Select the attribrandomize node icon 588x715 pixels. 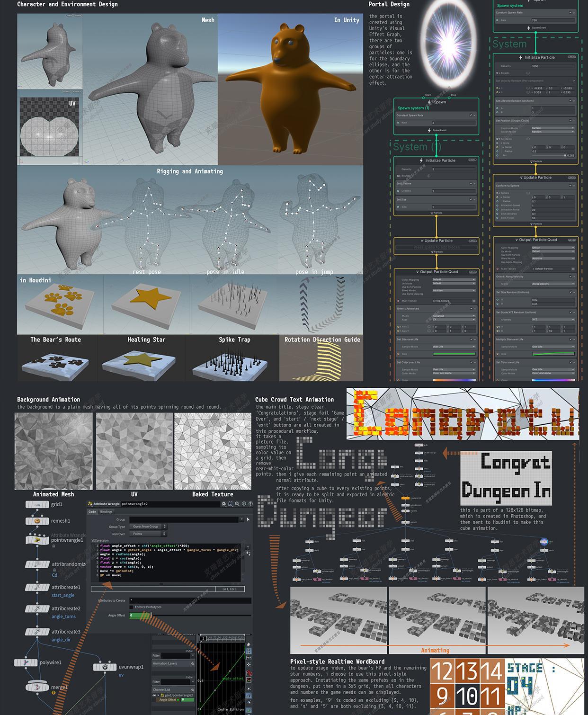pos(37,564)
